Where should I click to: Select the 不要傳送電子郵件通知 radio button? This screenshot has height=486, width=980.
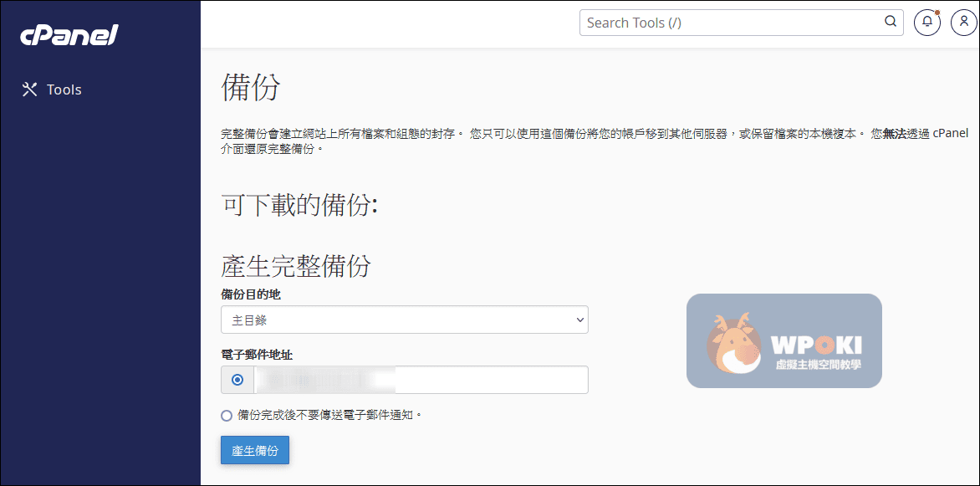coord(227,416)
